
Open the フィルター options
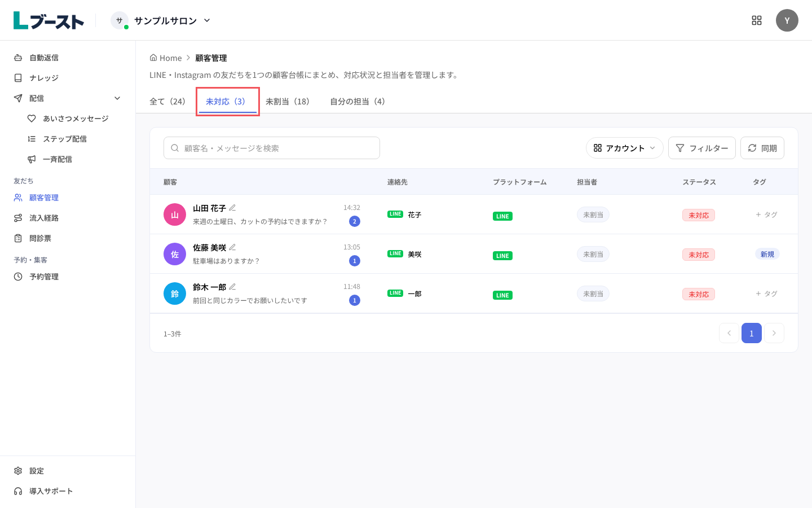tap(702, 148)
